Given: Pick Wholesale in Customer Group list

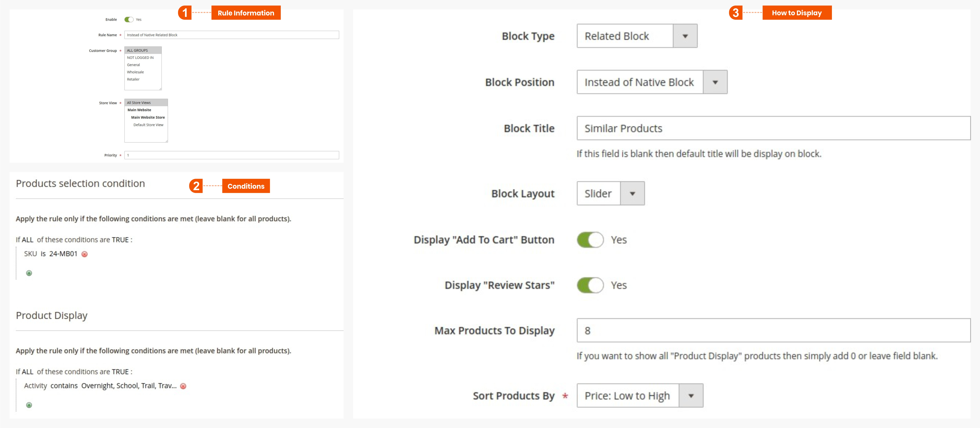Looking at the screenshot, I should (x=135, y=72).
